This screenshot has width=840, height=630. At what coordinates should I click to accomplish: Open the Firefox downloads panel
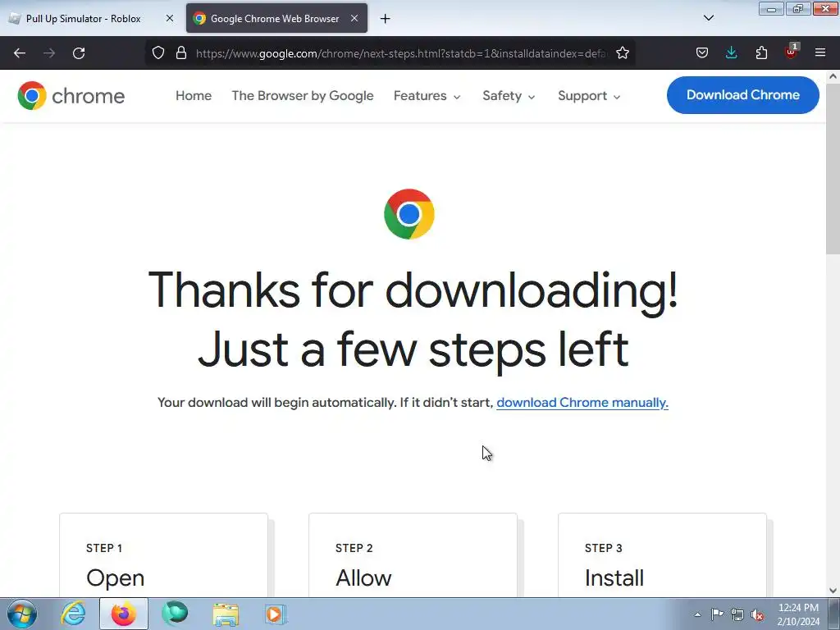[731, 53]
